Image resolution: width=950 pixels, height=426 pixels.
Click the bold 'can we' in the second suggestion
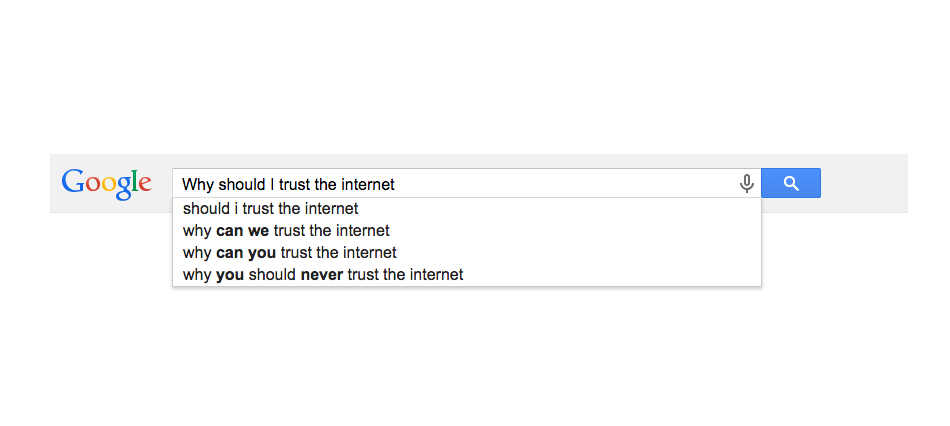pyautogui.click(x=242, y=231)
